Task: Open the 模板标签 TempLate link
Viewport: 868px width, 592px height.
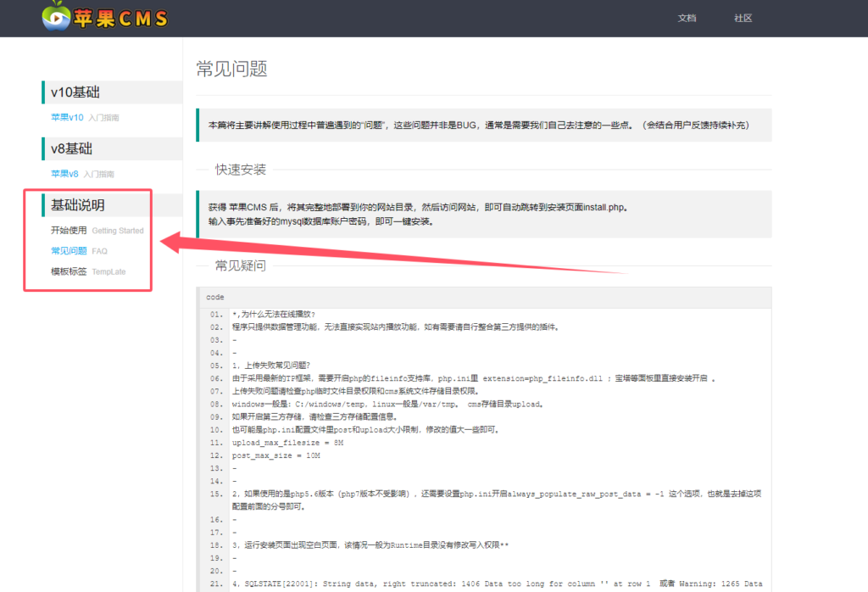Action: pyautogui.click(x=88, y=271)
